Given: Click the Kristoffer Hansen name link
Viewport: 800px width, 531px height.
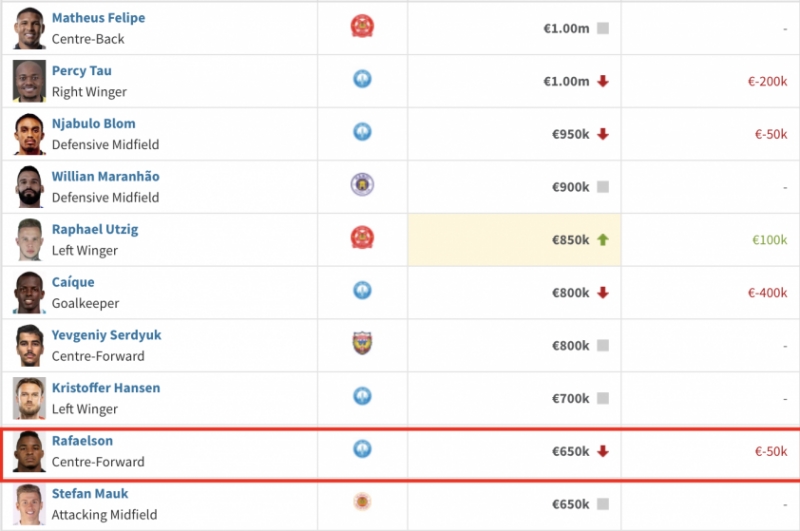Looking at the screenshot, I should click(106, 388).
